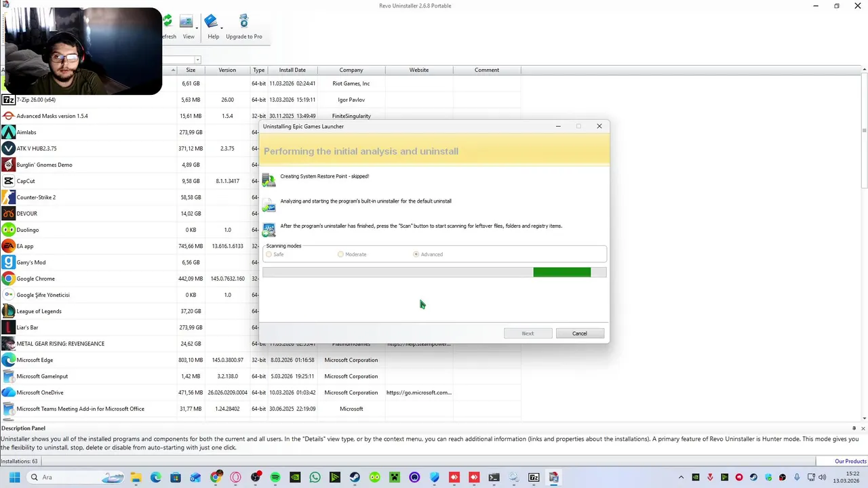Sort by the Website column header
The image size is (868, 488).
(419, 70)
